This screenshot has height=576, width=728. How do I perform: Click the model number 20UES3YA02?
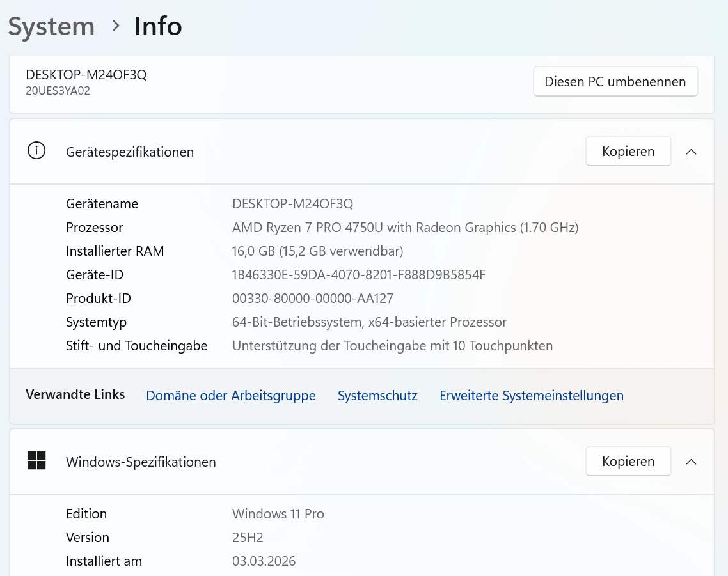(x=58, y=91)
